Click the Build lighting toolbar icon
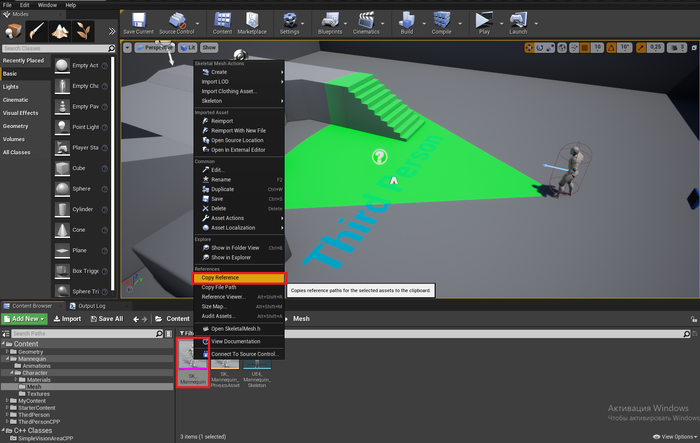The width and height of the screenshot is (700, 443). [407, 22]
